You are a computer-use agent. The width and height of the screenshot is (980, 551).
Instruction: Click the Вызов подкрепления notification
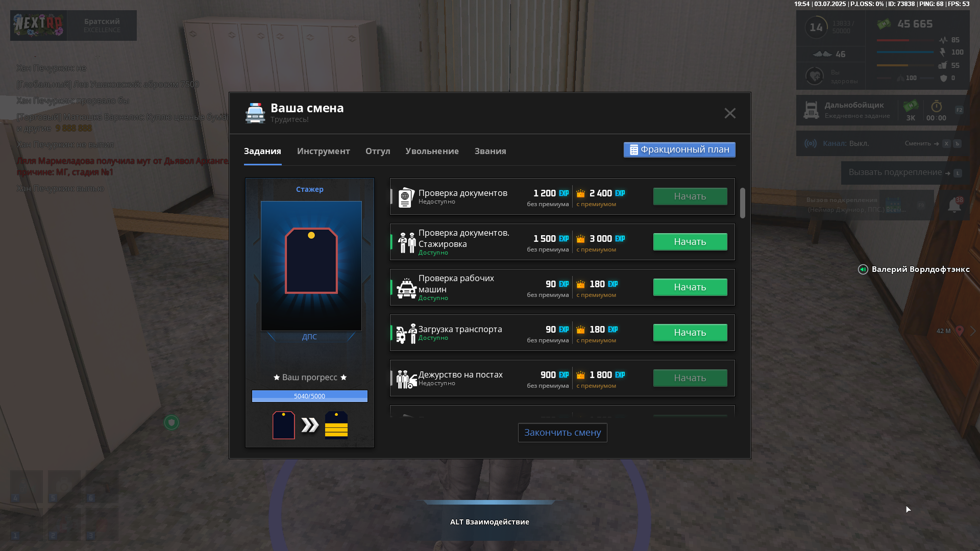(x=865, y=205)
